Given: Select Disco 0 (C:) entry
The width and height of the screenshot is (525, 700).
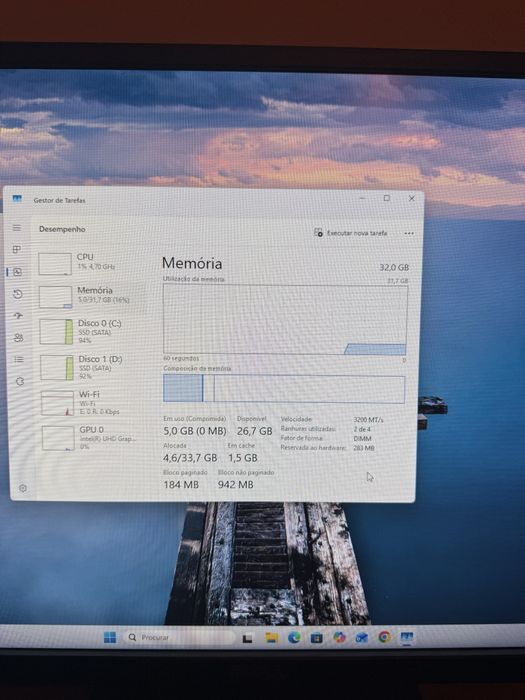Looking at the screenshot, I should click(x=90, y=332).
